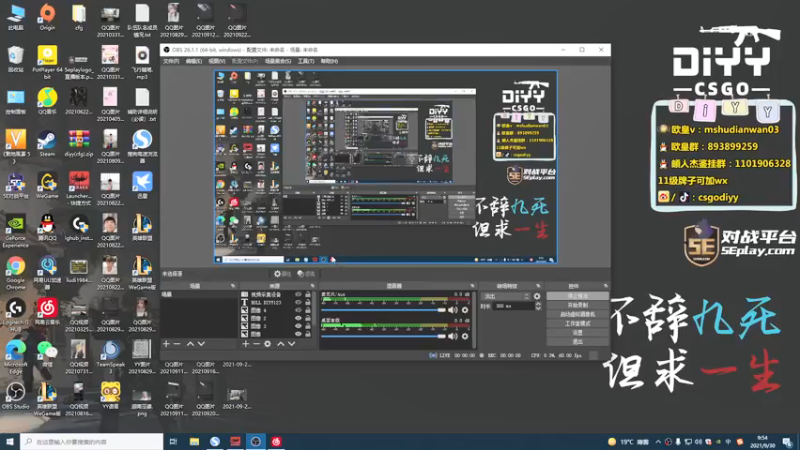Launch Steam from the desktop

[x=47, y=143]
